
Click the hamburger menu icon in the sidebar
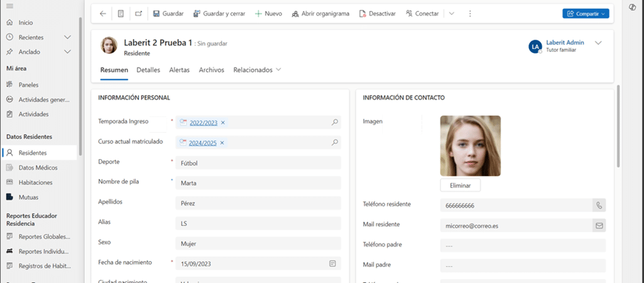click(x=9, y=6)
